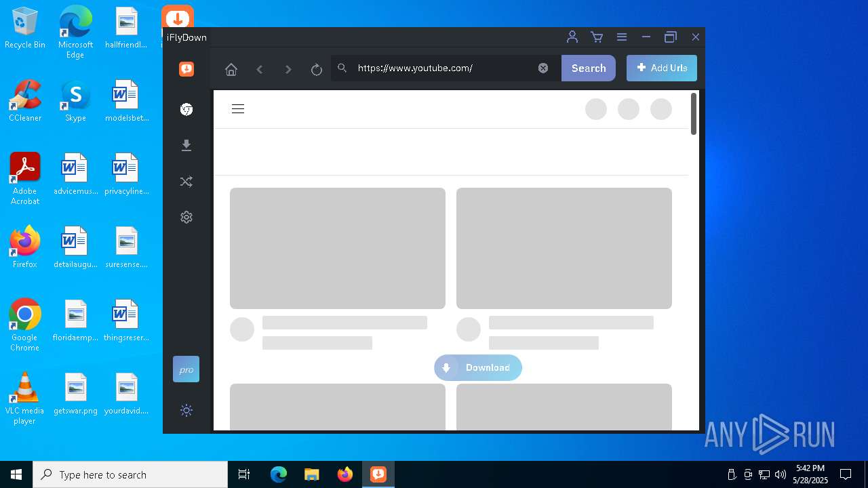868x488 pixels.
Task: Reload the page with refresh icon
Action: [316, 69]
